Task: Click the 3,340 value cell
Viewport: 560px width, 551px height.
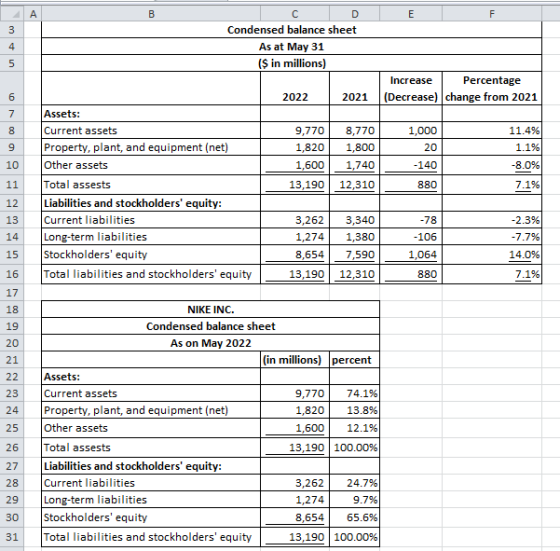Action: [354, 220]
